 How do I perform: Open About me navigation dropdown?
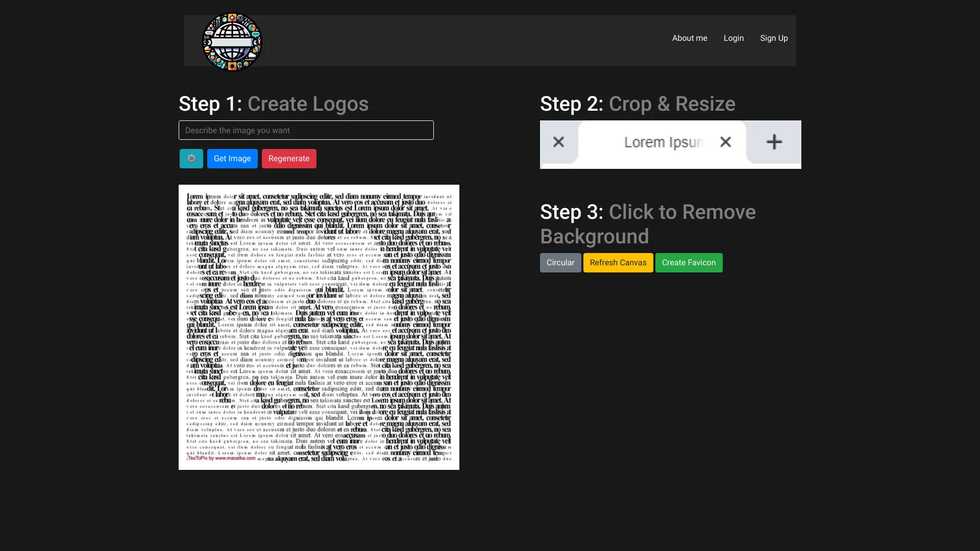[690, 38]
